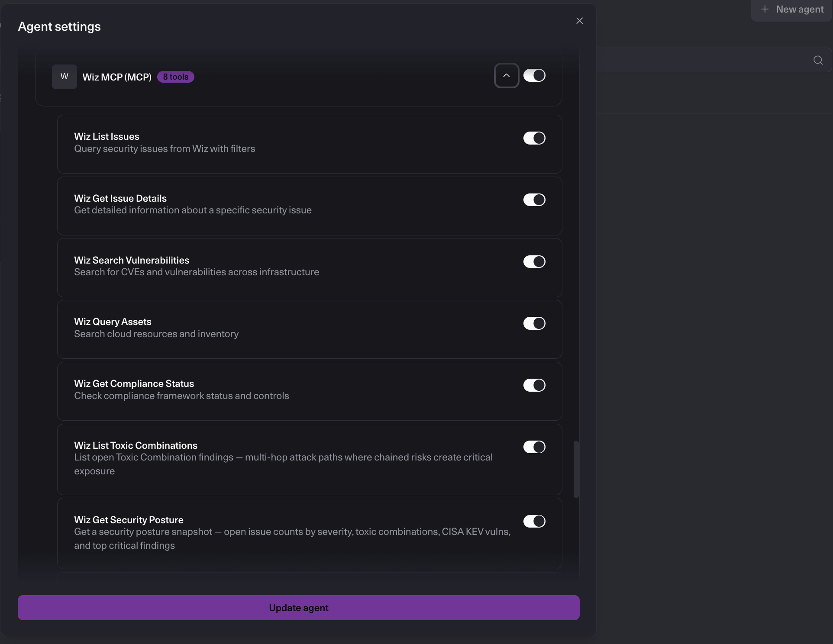Click the settings dialog vertical scrollbar
Screen dimensions: 833x644
point(576,469)
